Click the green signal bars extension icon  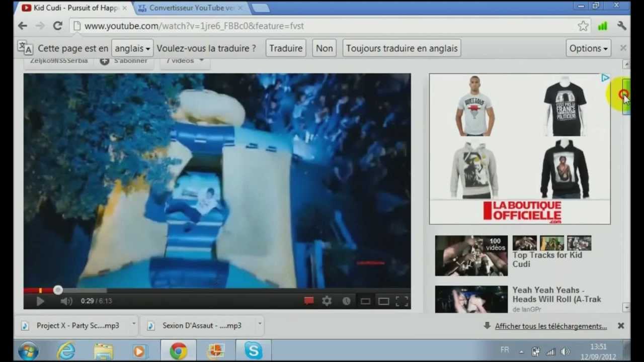602,26
